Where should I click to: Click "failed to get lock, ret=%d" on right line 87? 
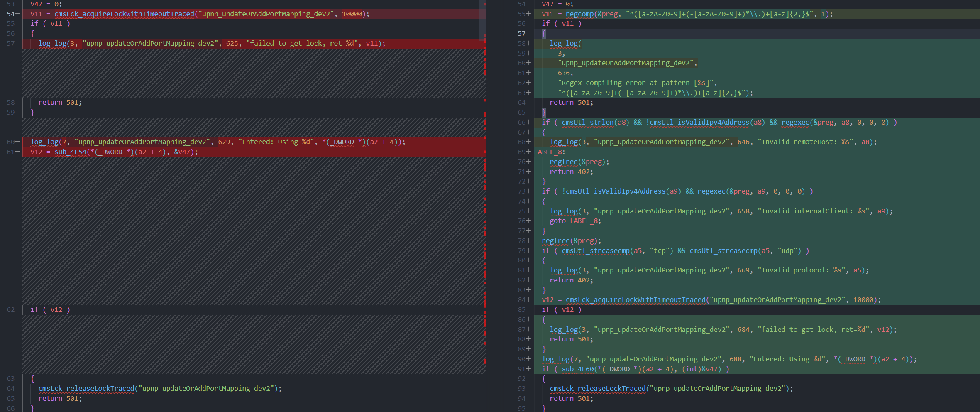pyautogui.click(x=814, y=329)
